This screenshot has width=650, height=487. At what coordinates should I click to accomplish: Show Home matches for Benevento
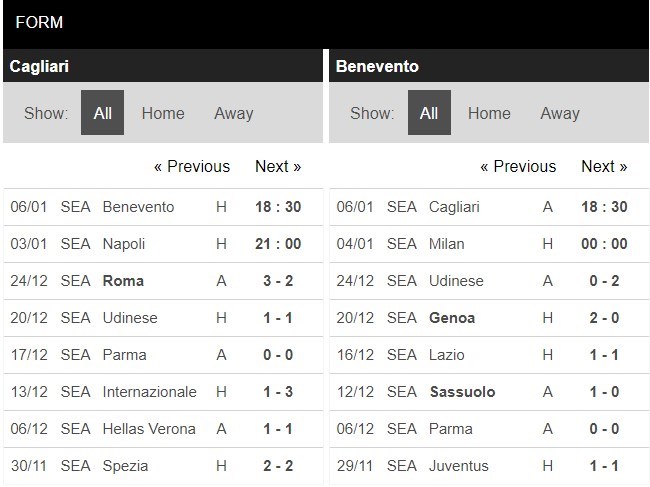489,113
